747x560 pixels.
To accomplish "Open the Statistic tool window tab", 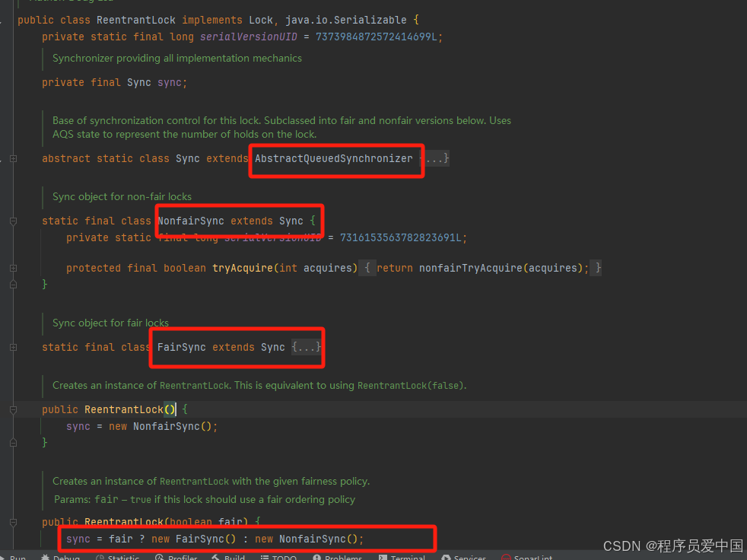I will coord(117,557).
